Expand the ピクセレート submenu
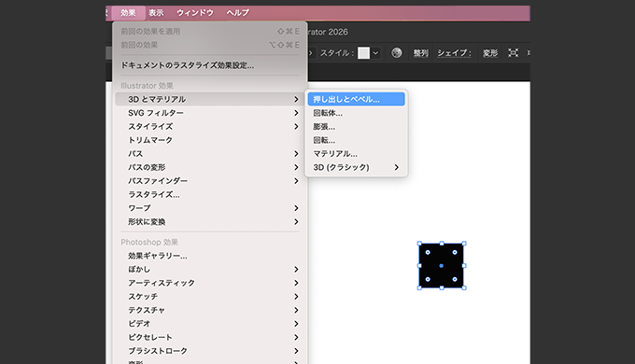The width and height of the screenshot is (635, 364). [x=210, y=337]
